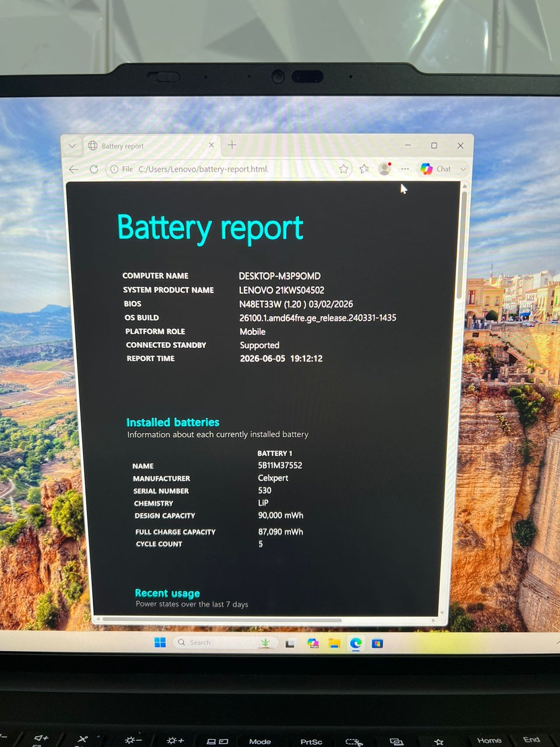Add this page to favorites with the star
Image resolution: width=560 pixels, height=747 pixels.
tap(344, 169)
